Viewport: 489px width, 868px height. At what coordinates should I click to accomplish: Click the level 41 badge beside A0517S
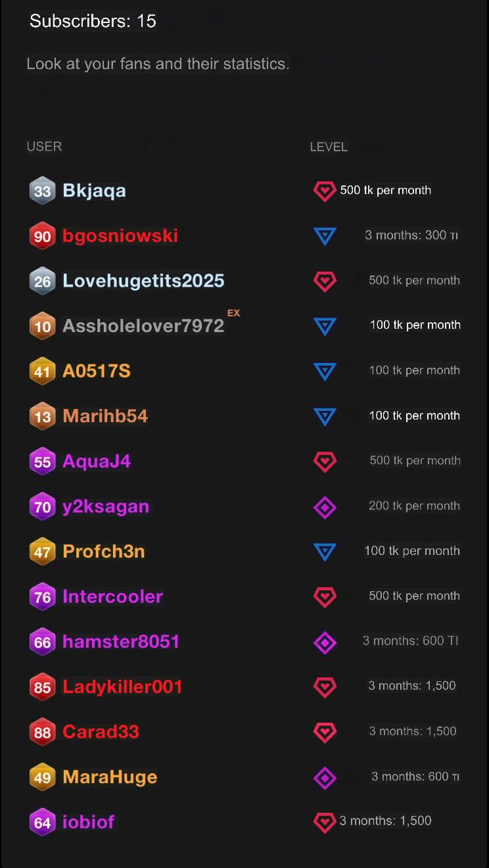(x=42, y=372)
